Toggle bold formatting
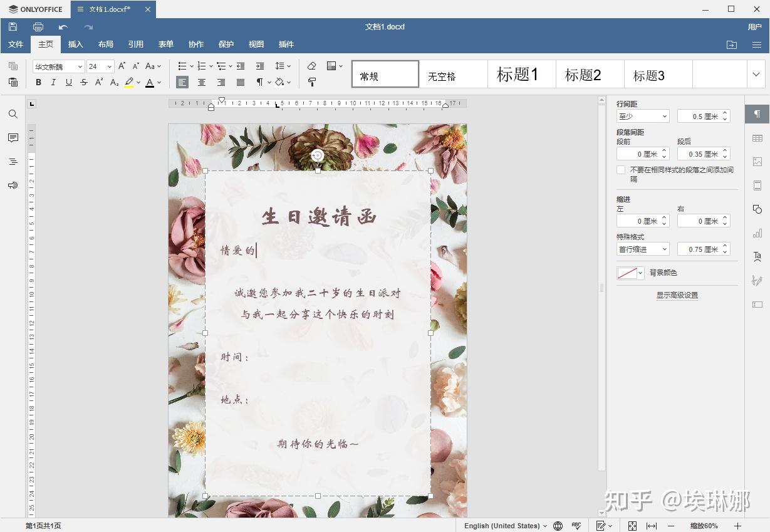 point(38,82)
